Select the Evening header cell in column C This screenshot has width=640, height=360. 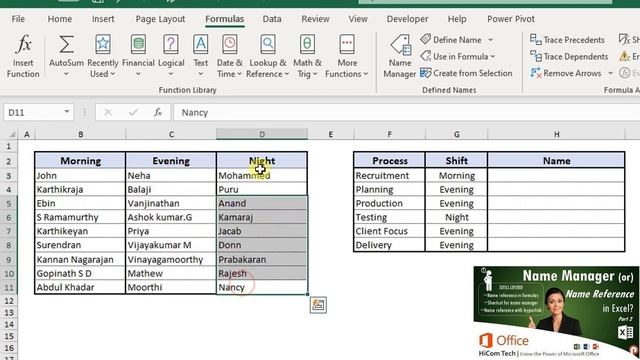[171, 160]
